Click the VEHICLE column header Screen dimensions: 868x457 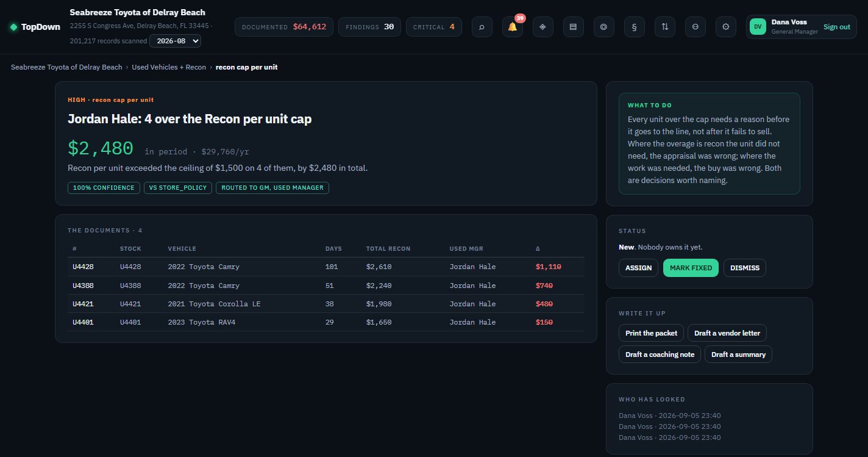coord(182,249)
